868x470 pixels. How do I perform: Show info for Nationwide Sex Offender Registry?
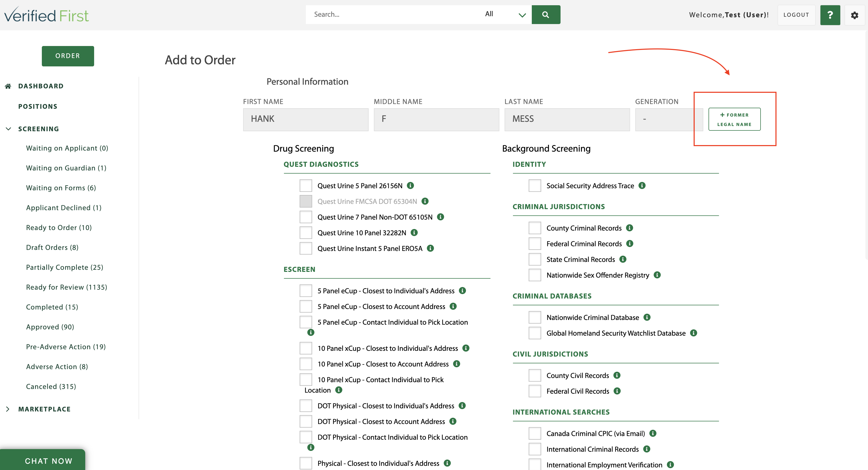pyautogui.click(x=657, y=275)
